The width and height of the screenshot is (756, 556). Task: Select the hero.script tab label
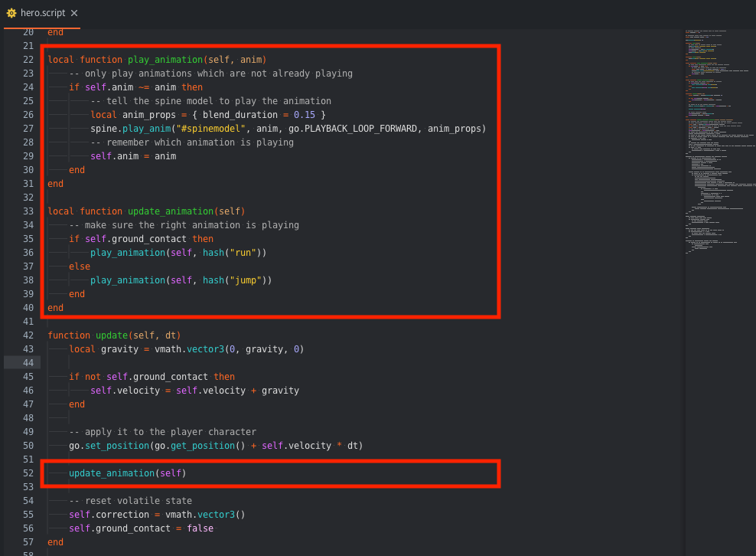(44, 13)
